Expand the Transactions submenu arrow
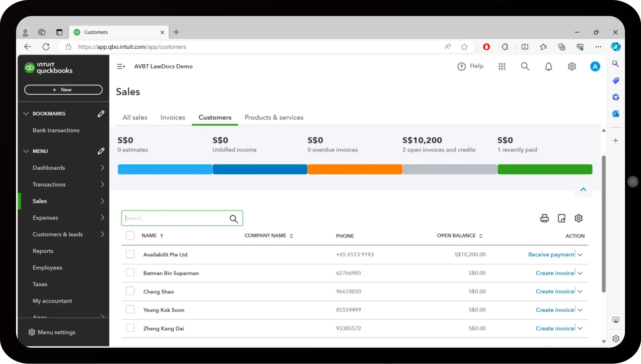 (x=102, y=184)
